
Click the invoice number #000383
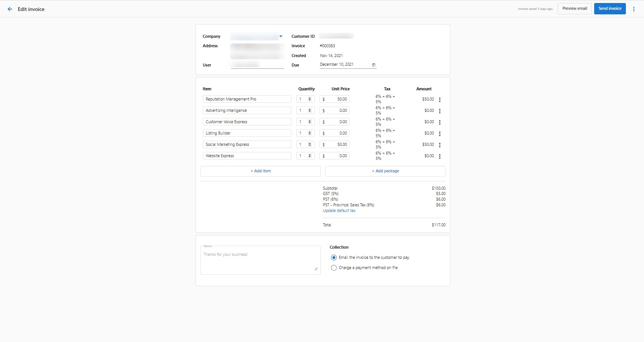[x=327, y=46]
